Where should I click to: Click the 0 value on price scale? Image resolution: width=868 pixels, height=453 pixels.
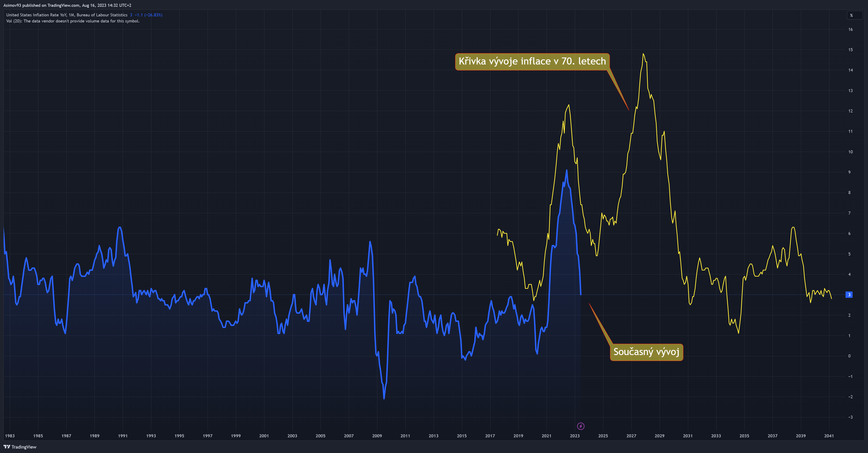[x=849, y=356]
